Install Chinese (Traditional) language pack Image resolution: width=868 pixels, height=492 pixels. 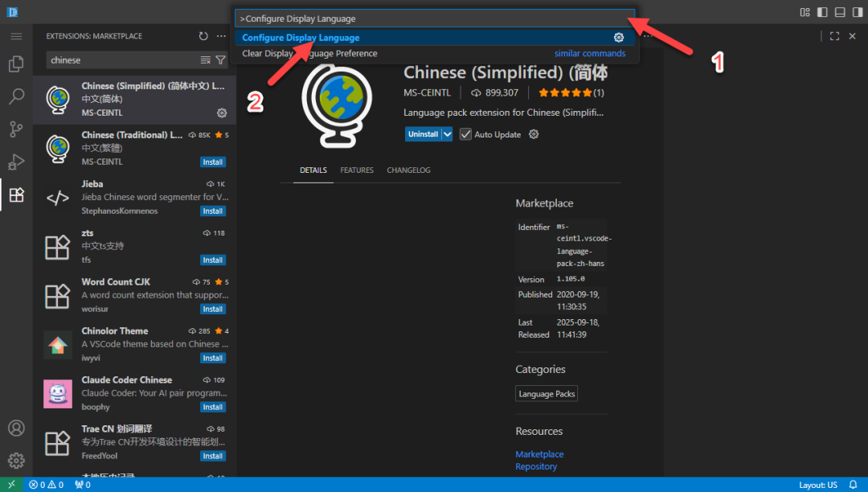[212, 162]
